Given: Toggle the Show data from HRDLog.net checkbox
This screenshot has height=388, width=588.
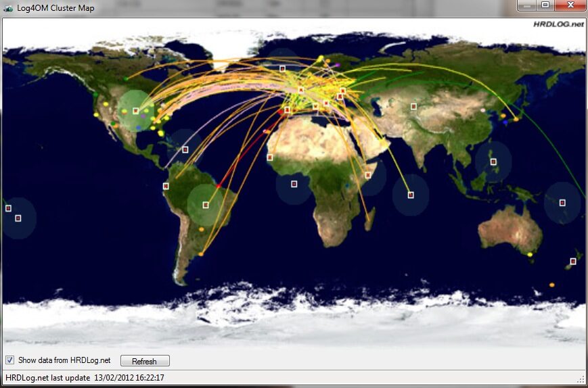Looking at the screenshot, I should pyautogui.click(x=9, y=360).
